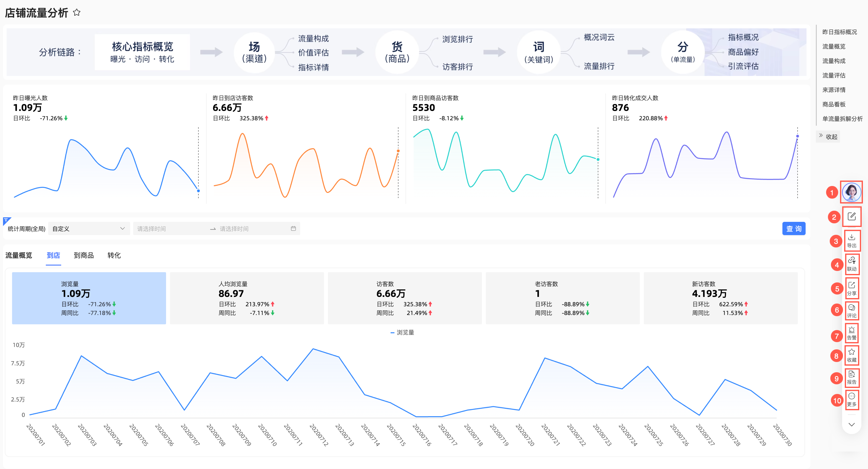Click the 更多 more options icon
868x469 pixels.
[851, 400]
